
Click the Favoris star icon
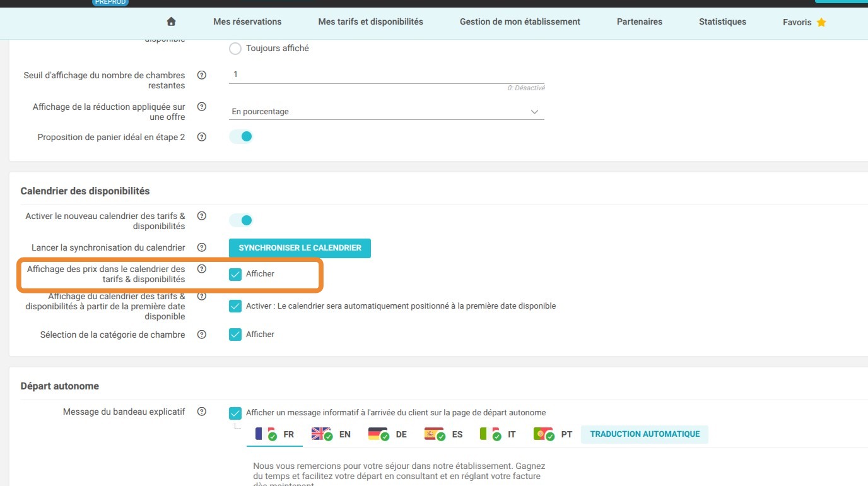(821, 22)
